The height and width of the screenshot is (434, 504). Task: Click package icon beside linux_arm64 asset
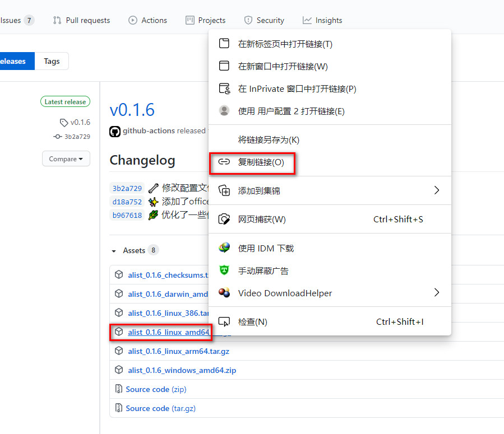[x=119, y=351]
